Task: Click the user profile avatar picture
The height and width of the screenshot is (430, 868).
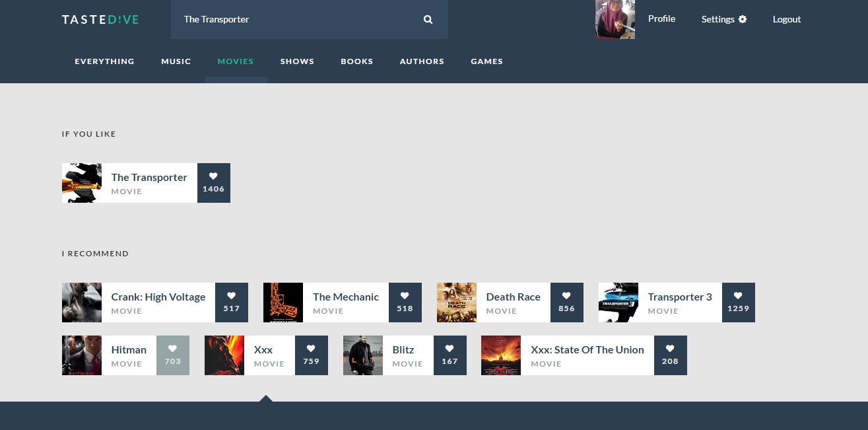Action: coord(615,19)
